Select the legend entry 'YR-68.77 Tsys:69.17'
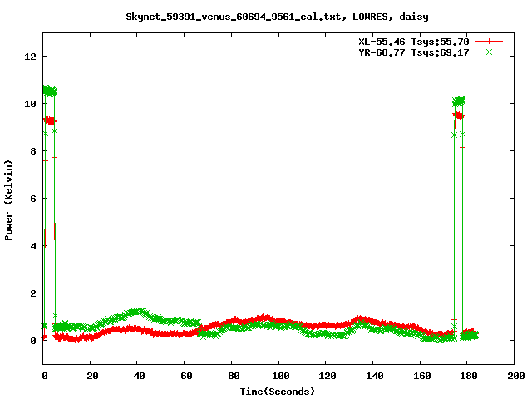Image resolution: width=532 pixels, height=399 pixels. pyautogui.click(x=414, y=52)
